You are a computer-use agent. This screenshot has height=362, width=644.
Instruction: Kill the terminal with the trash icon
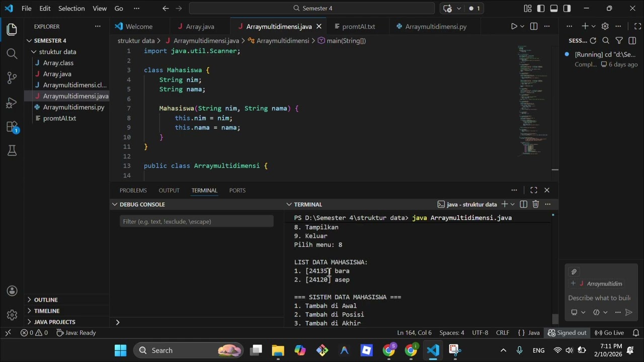pos(535,204)
